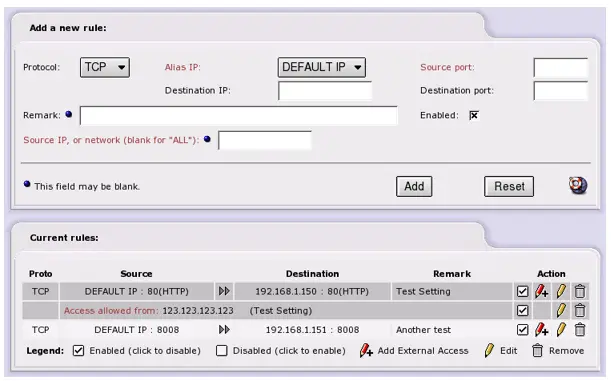Click the 123.123.123.123 address text
611x381 pixels.
click(198, 310)
